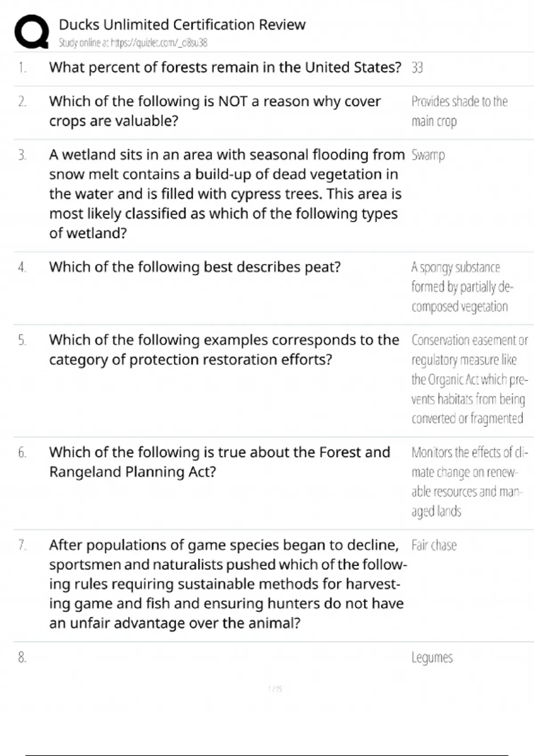Click the "Legumes" answer
Image resolution: width=534 pixels, height=756 pixels.
point(432,658)
